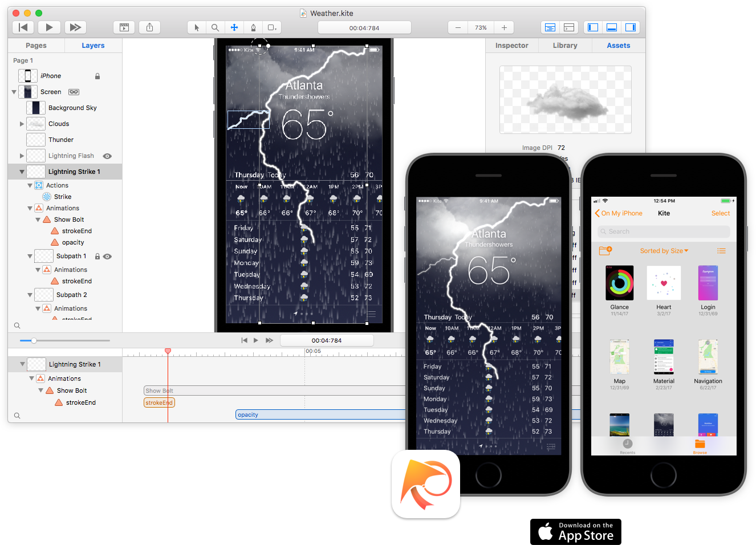Image resolution: width=756 pixels, height=545 pixels.
Task: Select the Background Sky layer
Action: point(65,108)
